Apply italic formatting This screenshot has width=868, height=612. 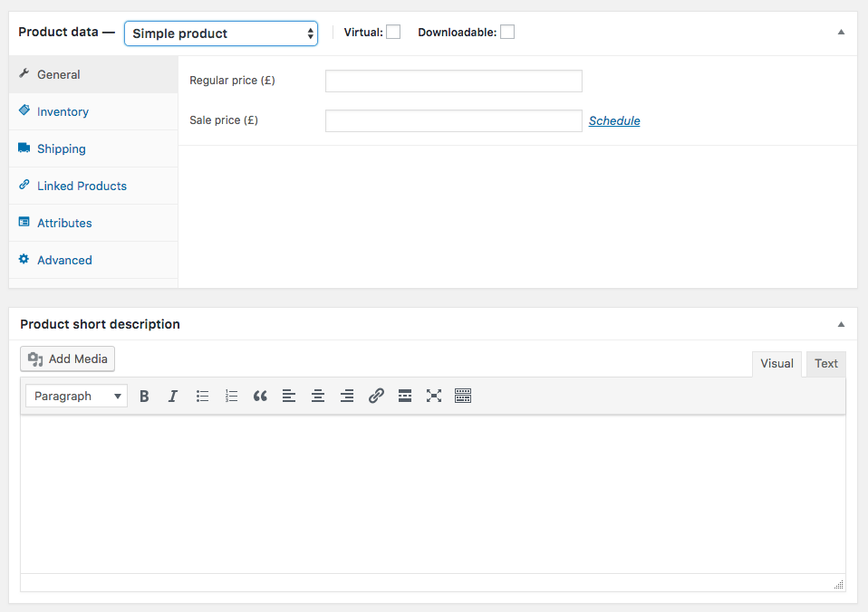tap(173, 396)
